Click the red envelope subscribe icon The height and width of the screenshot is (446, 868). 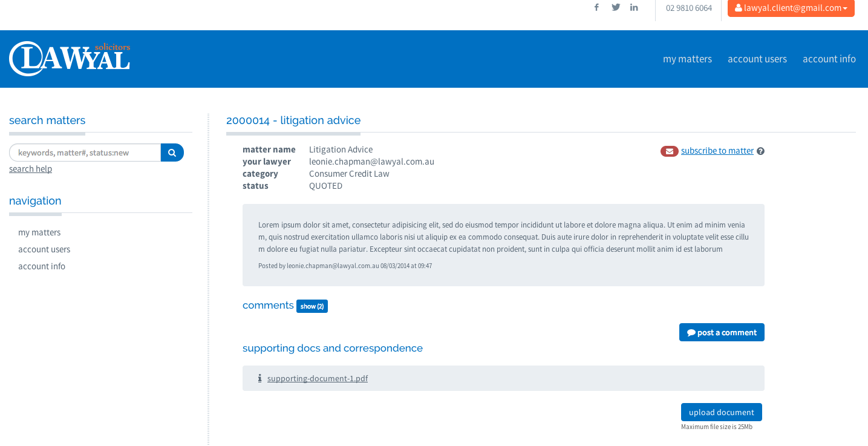coord(669,151)
